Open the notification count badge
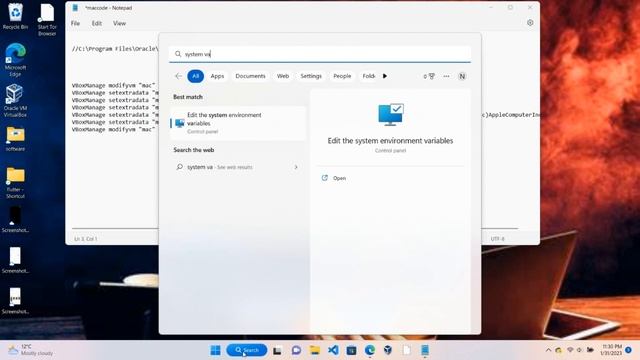The width and height of the screenshot is (640, 360). (x=629, y=350)
